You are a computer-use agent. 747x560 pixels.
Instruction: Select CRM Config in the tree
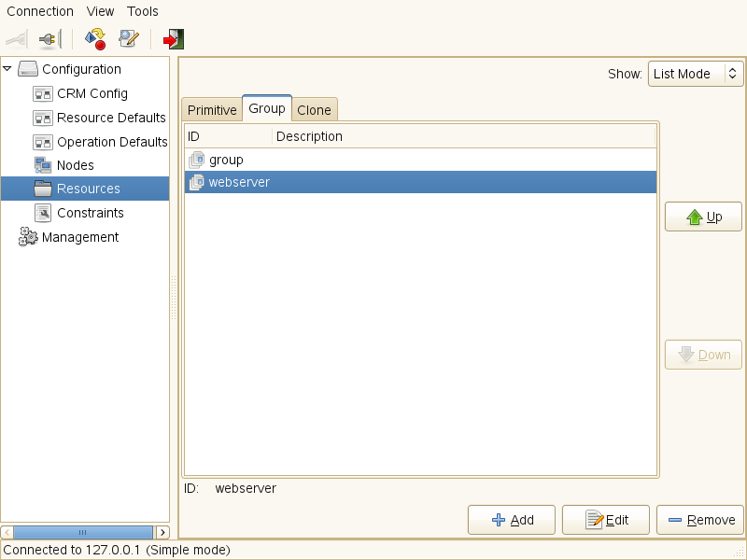tap(92, 94)
